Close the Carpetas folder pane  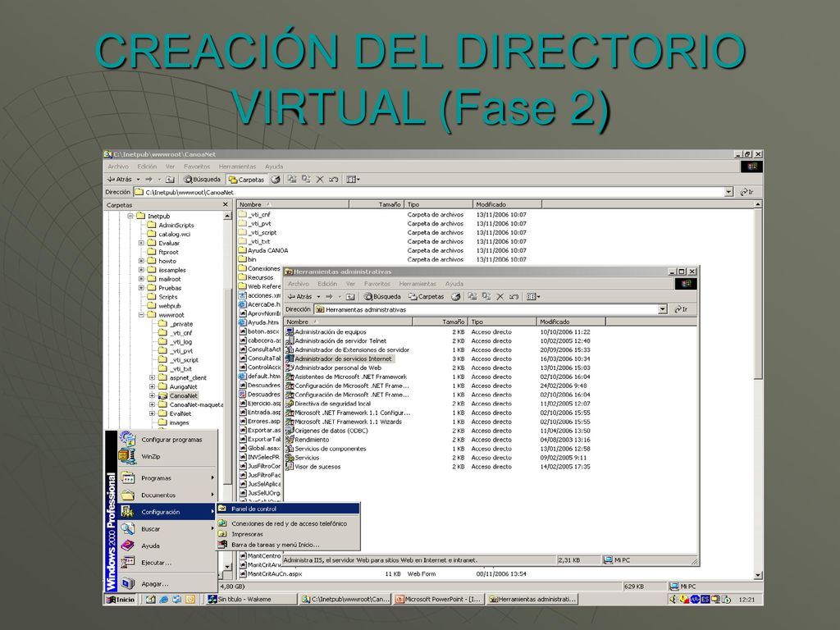(x=225, y=204)
